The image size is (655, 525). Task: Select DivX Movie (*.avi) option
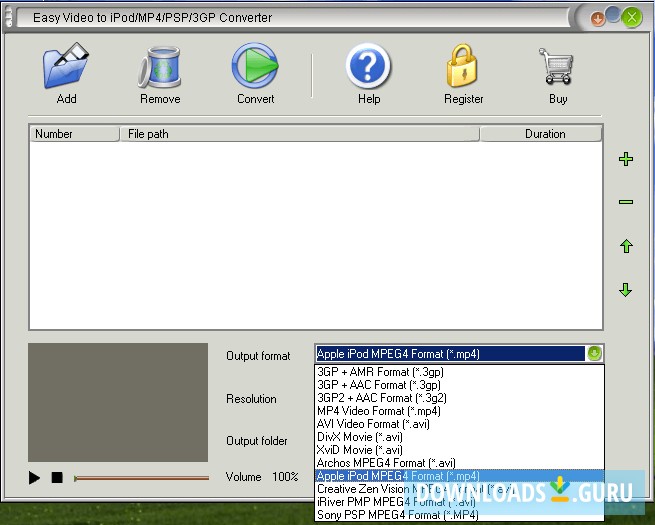459,437
